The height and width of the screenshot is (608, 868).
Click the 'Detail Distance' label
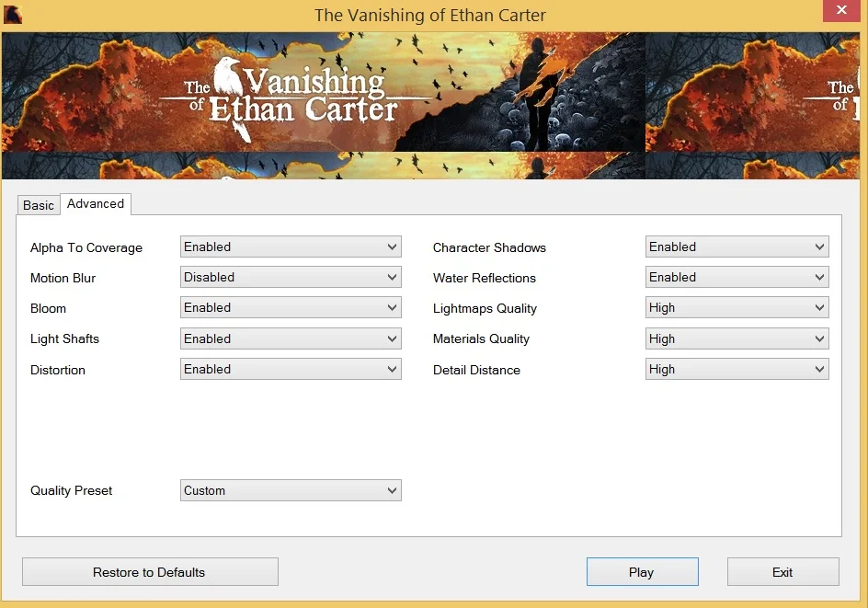click(x=476, y=370)
